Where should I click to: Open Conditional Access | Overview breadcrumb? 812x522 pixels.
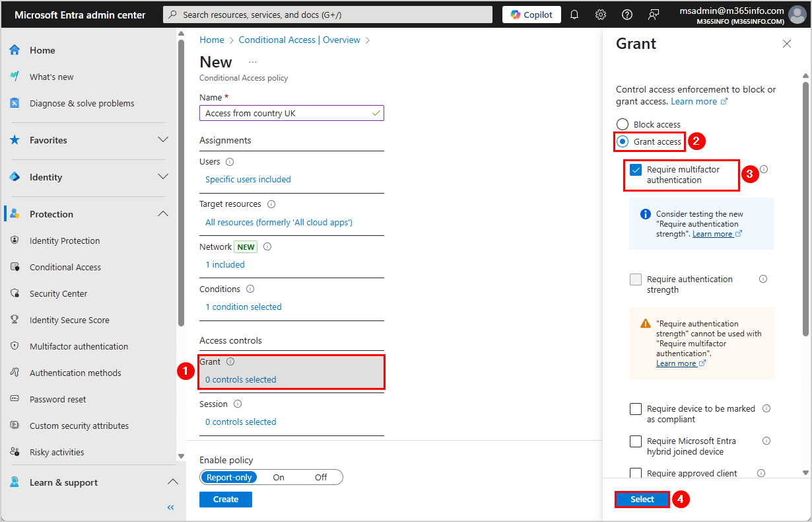tap(300, 40)
